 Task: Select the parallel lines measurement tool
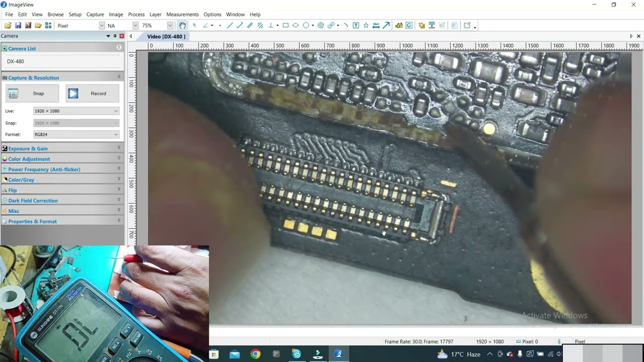tap(250, 25)
